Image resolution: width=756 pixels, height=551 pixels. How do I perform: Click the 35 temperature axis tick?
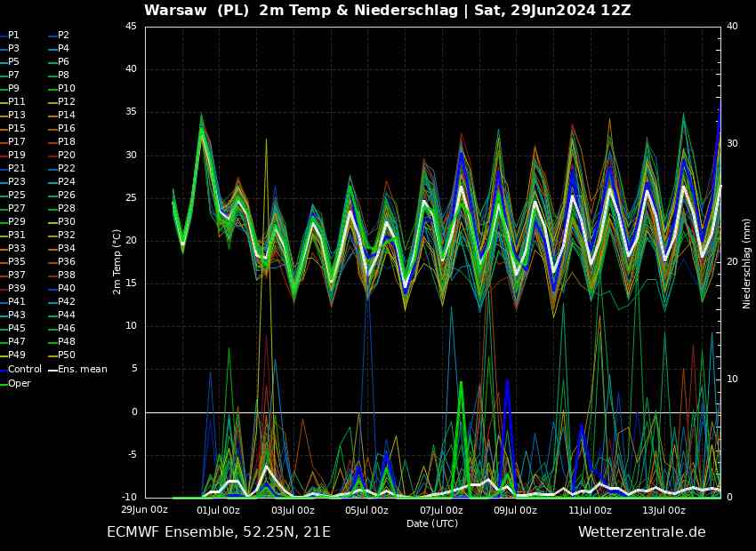coord(132,112)
